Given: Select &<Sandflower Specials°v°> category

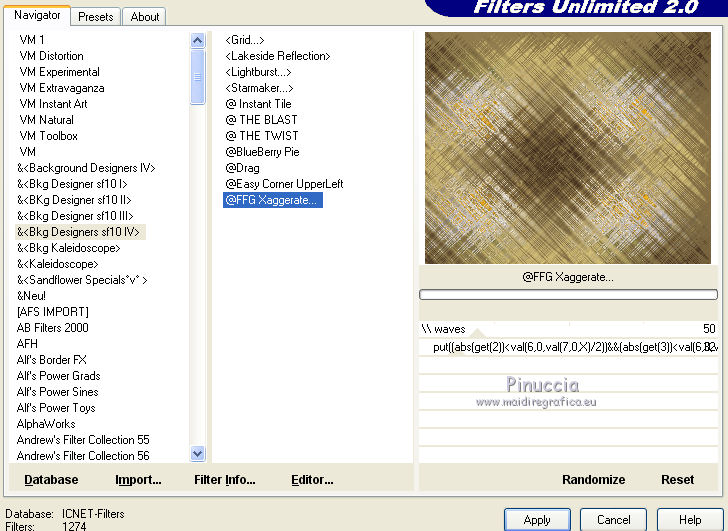Looking at the screenshot, I should click(x=82, y=280).
